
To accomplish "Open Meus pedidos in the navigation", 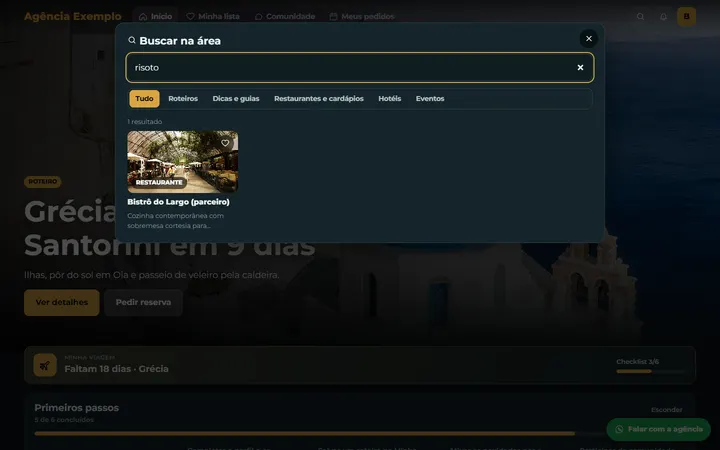I will (362, 17).
